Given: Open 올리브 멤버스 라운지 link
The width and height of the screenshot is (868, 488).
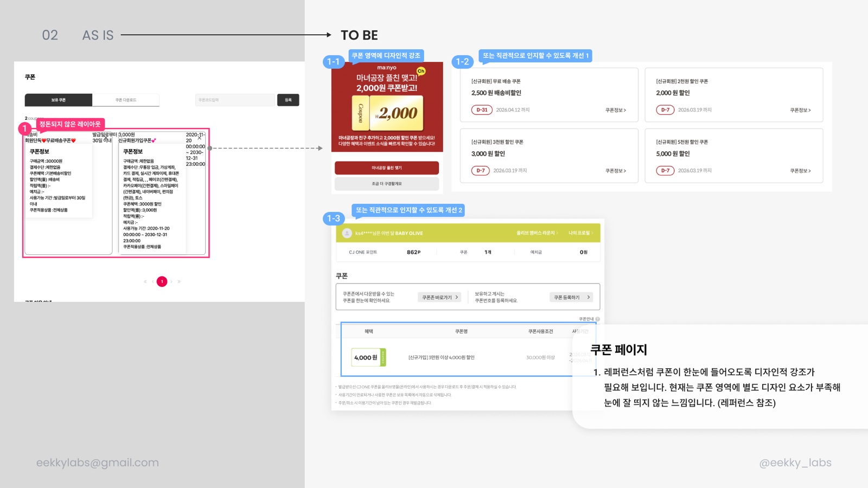Looking at the screenshot, I should coord(537,233).
